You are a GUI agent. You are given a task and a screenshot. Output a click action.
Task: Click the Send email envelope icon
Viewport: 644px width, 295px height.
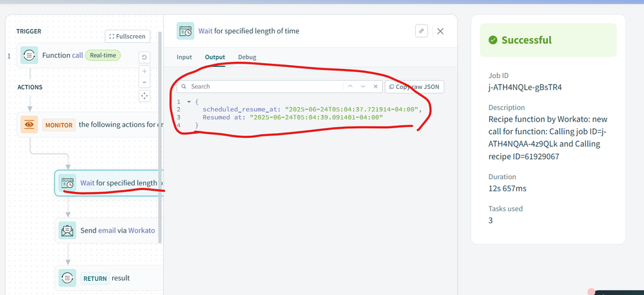[67, 230]
